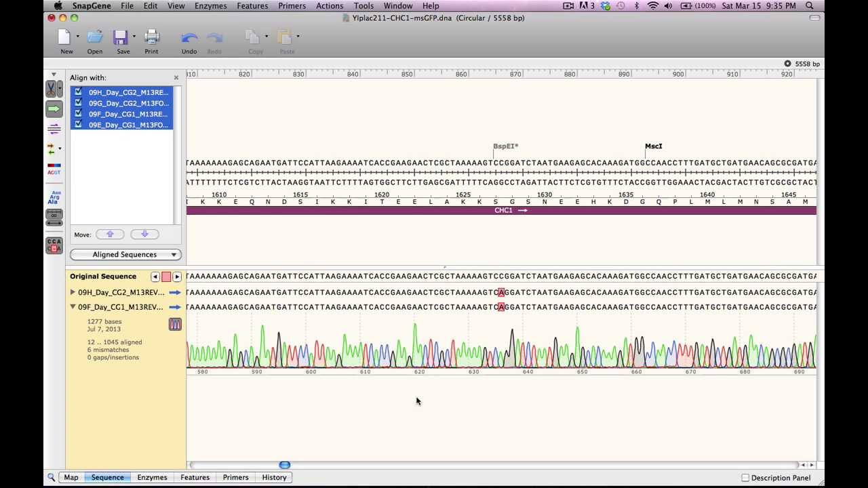Enable the Description Panel checkbox
This screenshot has height=488, width=868.
[x=745, y=478]
